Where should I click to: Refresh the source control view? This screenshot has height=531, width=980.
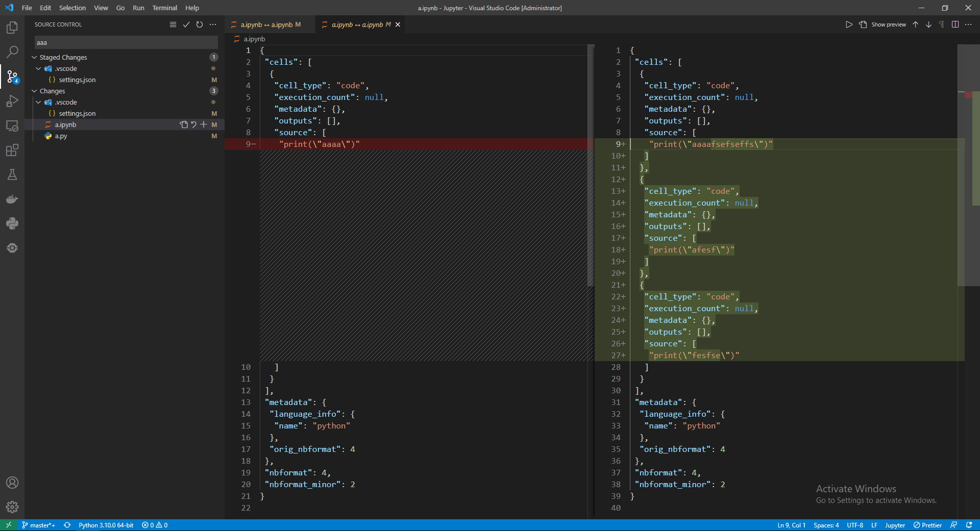click(200, 24)
